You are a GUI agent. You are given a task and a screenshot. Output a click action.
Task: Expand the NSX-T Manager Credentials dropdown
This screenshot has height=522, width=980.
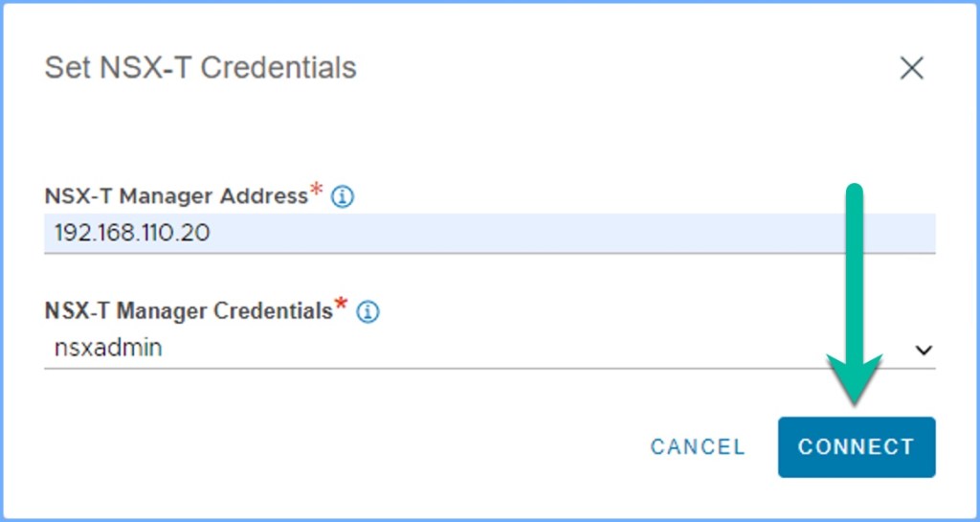click(924, 350)
